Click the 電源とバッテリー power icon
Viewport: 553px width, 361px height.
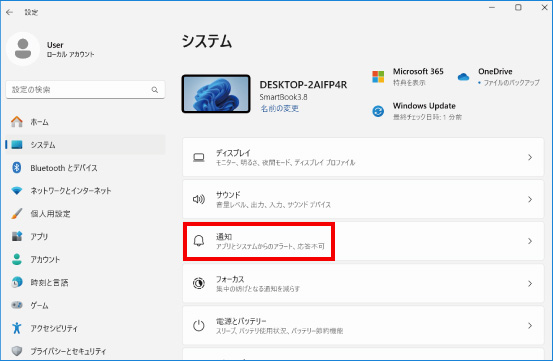(x=199, y=325)
